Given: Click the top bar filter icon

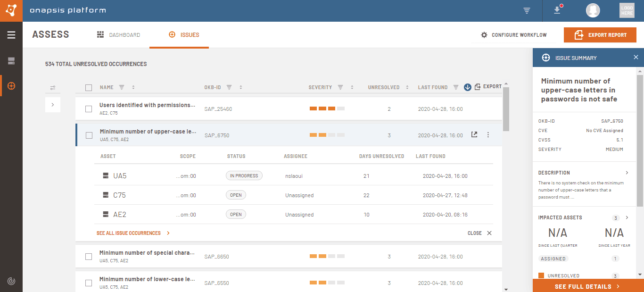Looking at the screenshot, I should click(527, 10).
